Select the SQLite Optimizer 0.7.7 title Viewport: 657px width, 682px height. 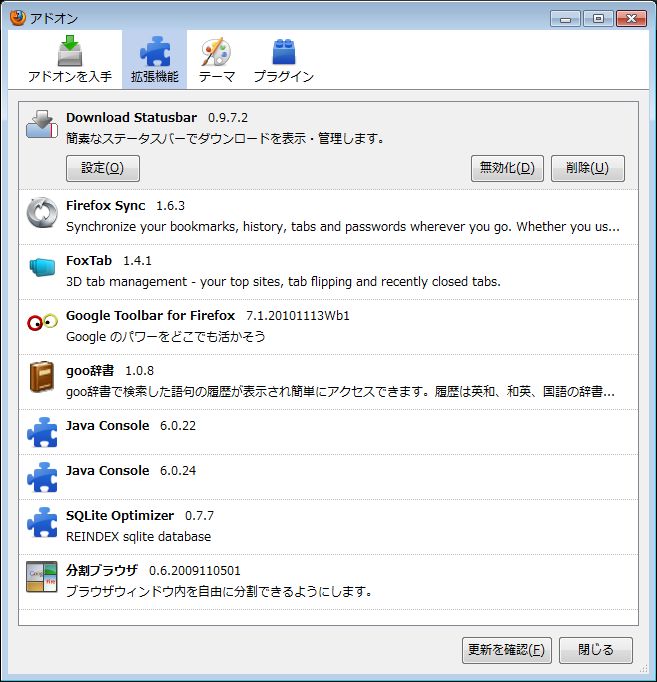tap(140, 515)
